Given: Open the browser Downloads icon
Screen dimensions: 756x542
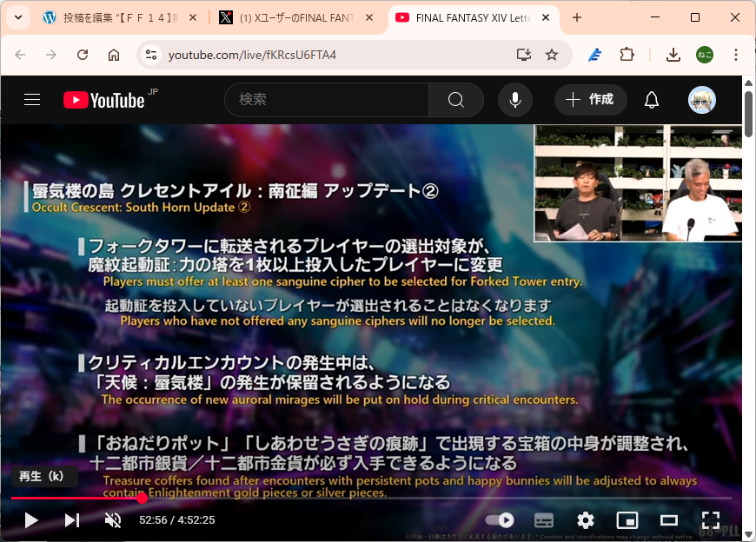Looking at the screenshot, I should (x=673, y=55).
